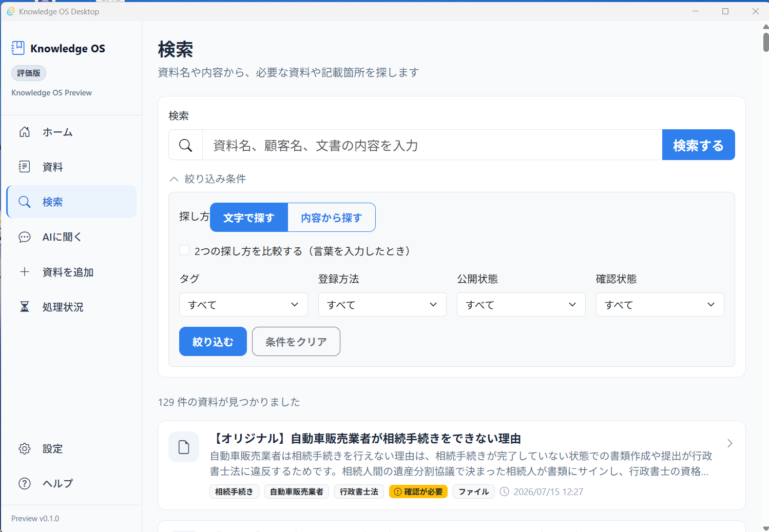Click the 絞り込む button
769x532 pixels.
pos(213,342)
